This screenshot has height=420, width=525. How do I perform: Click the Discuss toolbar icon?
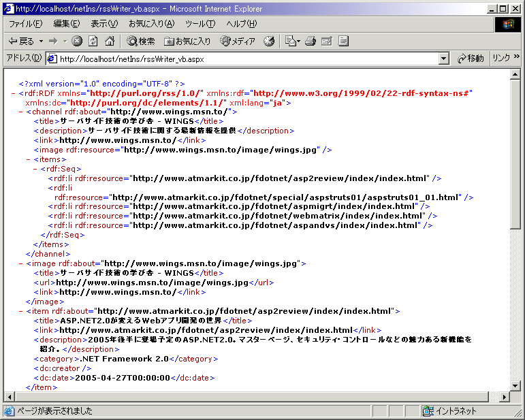(x=343, y=41)
